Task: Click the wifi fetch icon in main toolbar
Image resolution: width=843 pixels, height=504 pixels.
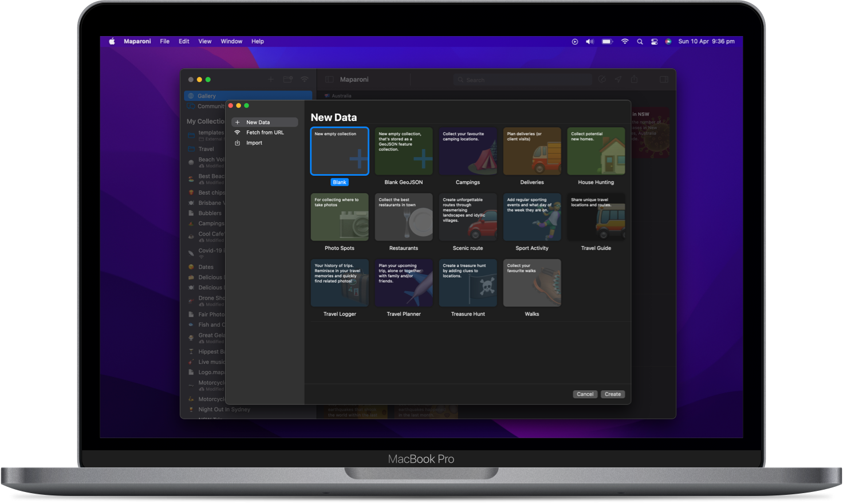Action: pos(305,80)
